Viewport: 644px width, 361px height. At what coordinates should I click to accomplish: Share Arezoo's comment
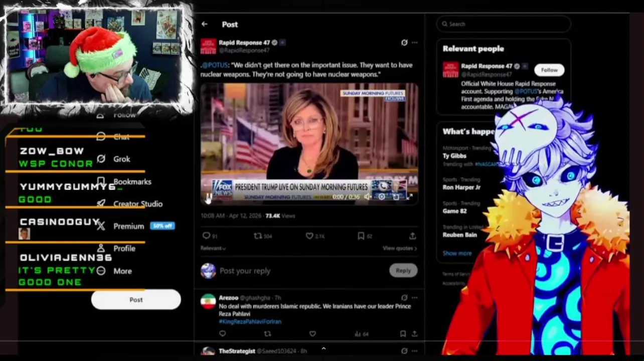tap(414, 334)
